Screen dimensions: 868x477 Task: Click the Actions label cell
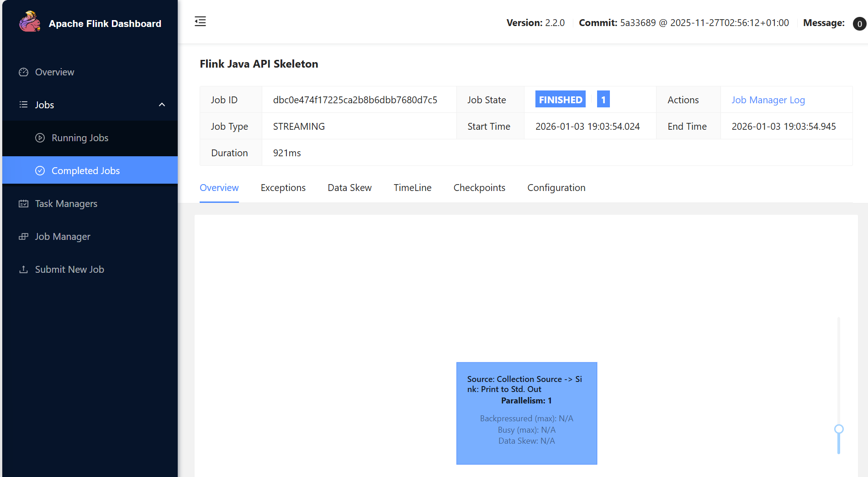click(x=688, y=100)
